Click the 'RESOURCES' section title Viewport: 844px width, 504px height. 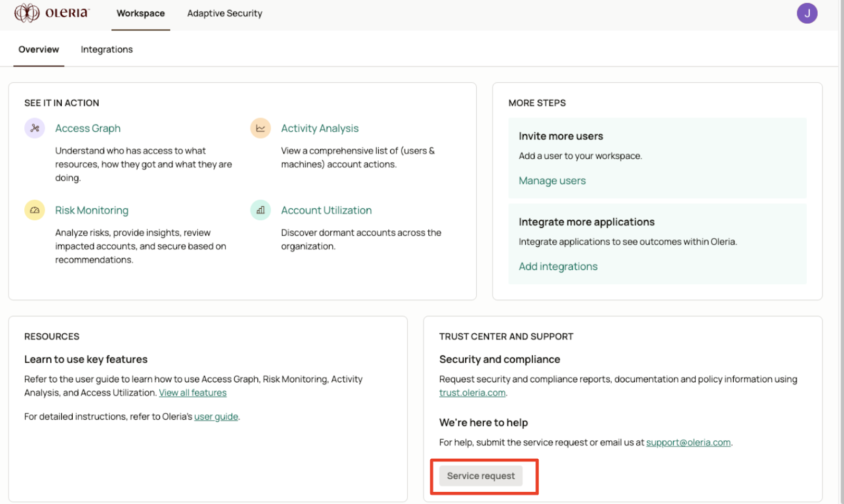pyautogui.click(x=52, y=336)
